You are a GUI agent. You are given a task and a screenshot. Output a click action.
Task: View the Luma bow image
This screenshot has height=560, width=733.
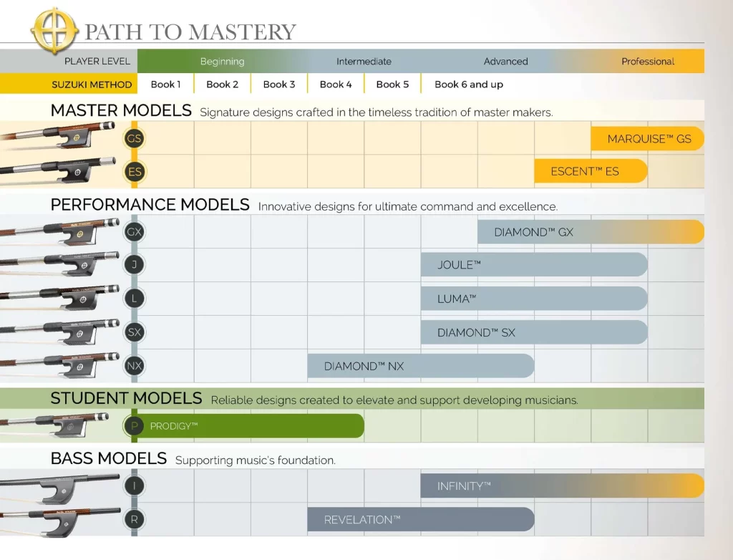click(59, 297)
